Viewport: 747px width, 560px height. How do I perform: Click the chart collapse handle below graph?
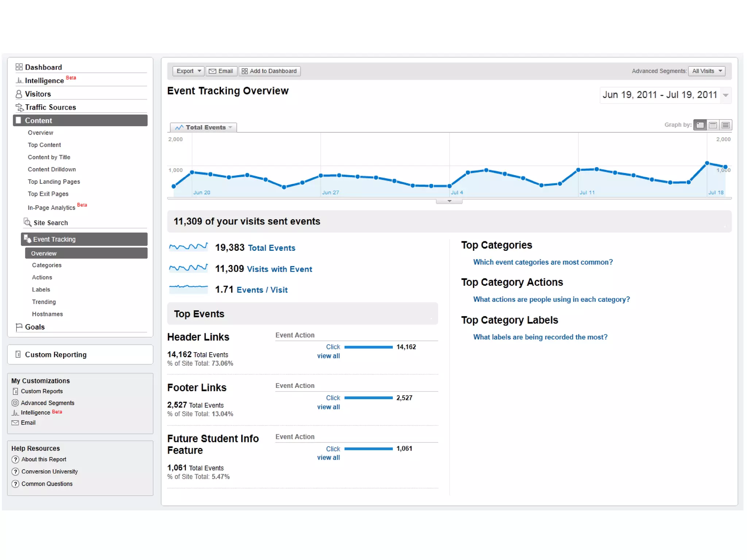[449, 201]
